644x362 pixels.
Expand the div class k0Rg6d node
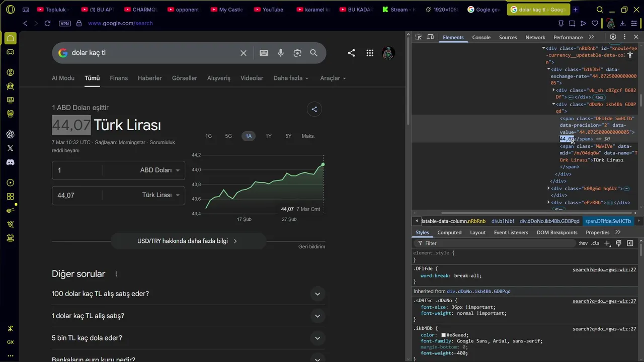coord(548,189)
